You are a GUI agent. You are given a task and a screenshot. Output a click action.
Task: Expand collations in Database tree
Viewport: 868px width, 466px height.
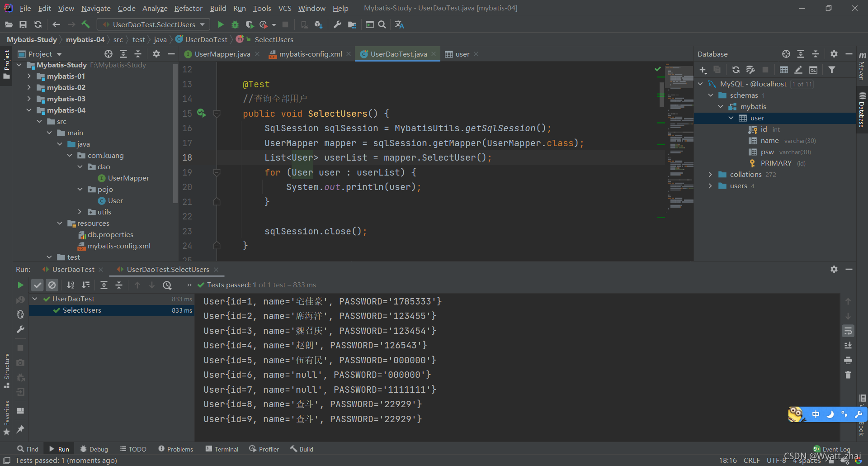(710, 175)
